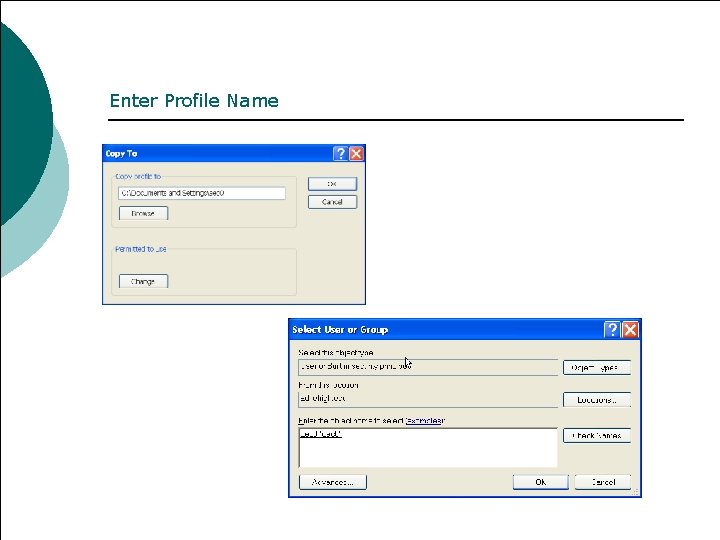Close the Select User or Group dialog
This screenshot has width=720, height=540.
coord(630,330)
